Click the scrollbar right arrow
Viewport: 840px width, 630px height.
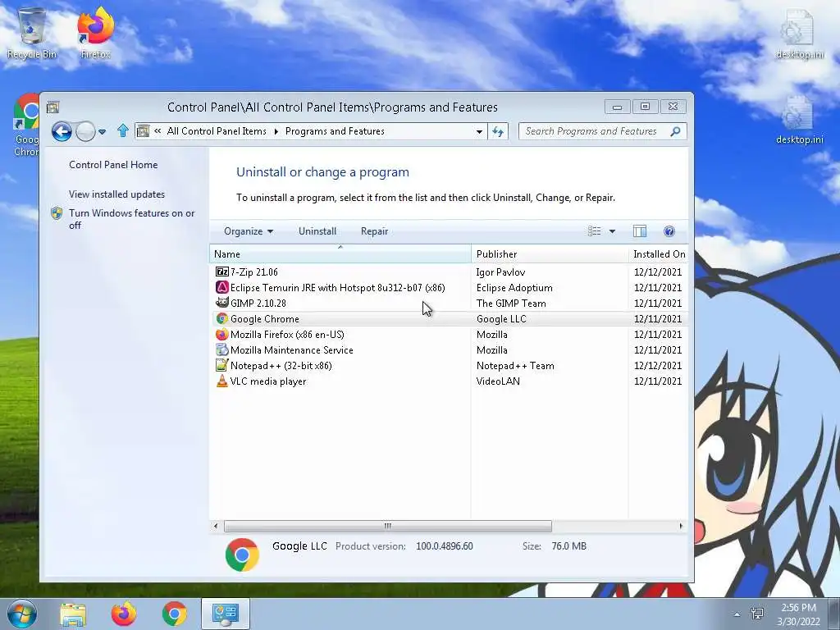click(681, 526)
